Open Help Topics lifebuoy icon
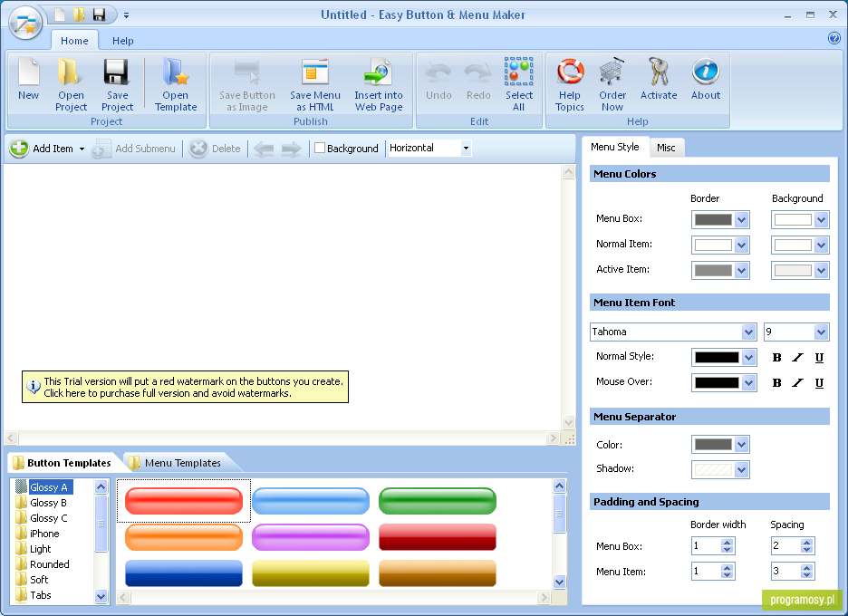The image size is (848, 616). [570, 72]
